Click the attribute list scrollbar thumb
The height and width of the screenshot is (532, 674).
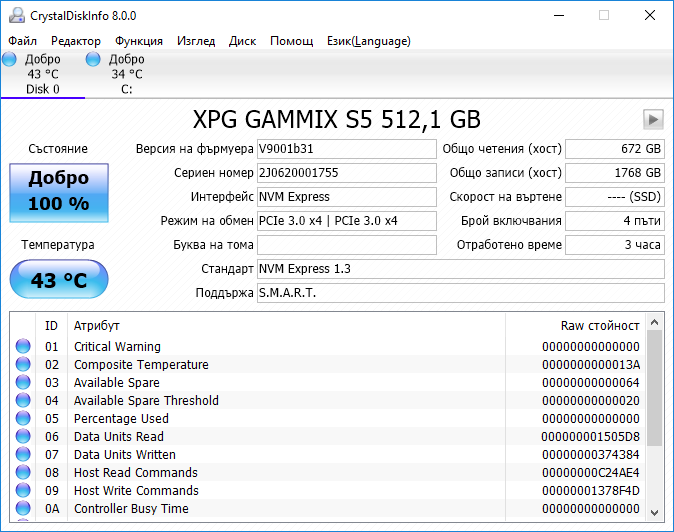(x=655, y=388)
